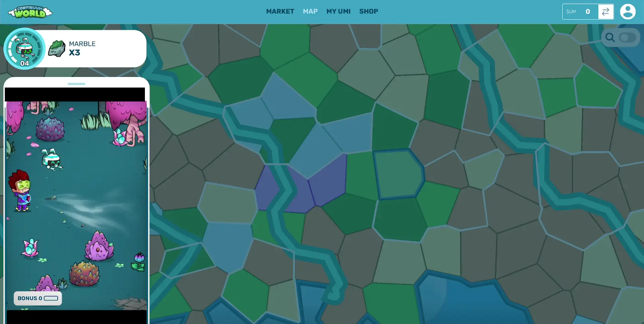Open the MARKET page
Image resolution: width=644 pixels, height=324 pixels.
[x=280, y=11]
